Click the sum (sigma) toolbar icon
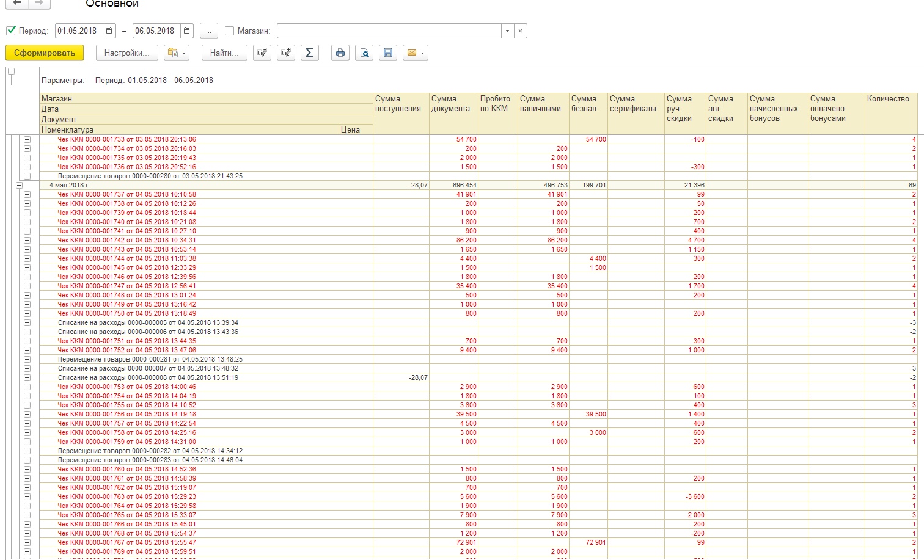Image resolution: width=924 pixels, height=560 pixels. click(x=309, y=53)
